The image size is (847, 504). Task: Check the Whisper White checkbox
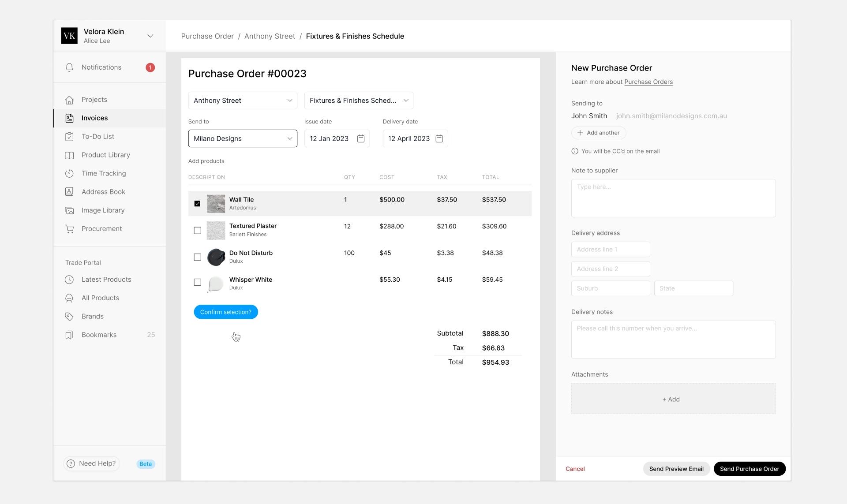tap(197, 282)
